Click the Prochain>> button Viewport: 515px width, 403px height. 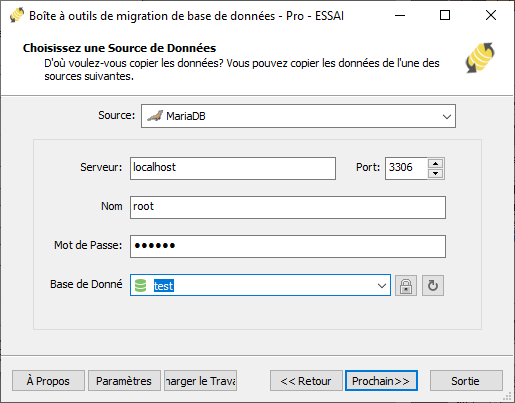pos(381,381)
